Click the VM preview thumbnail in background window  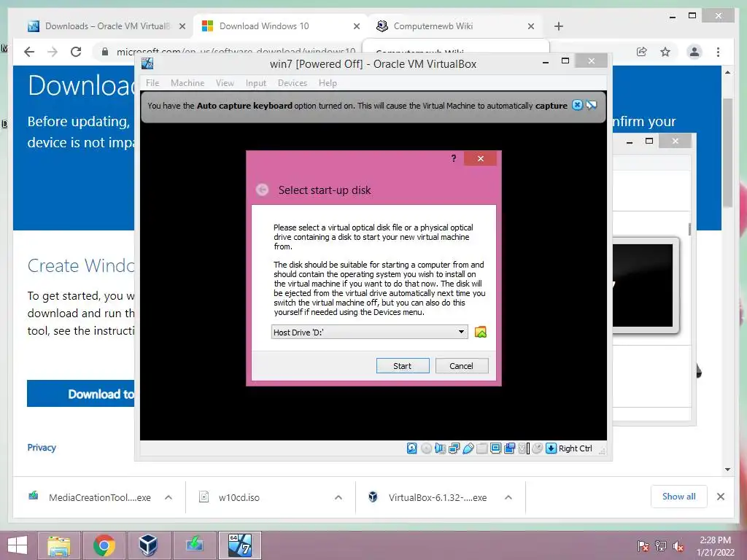pos(642,285)
